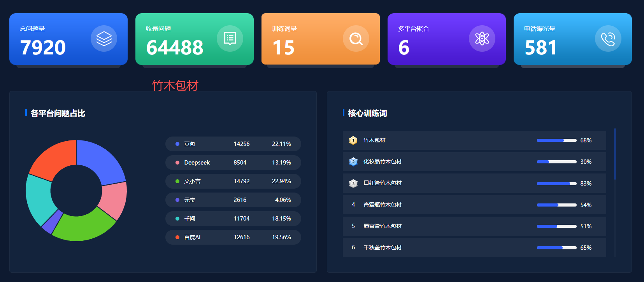Click the 13.19% share for Deepseek
This screenshot has height=282, width=644.
281,163
